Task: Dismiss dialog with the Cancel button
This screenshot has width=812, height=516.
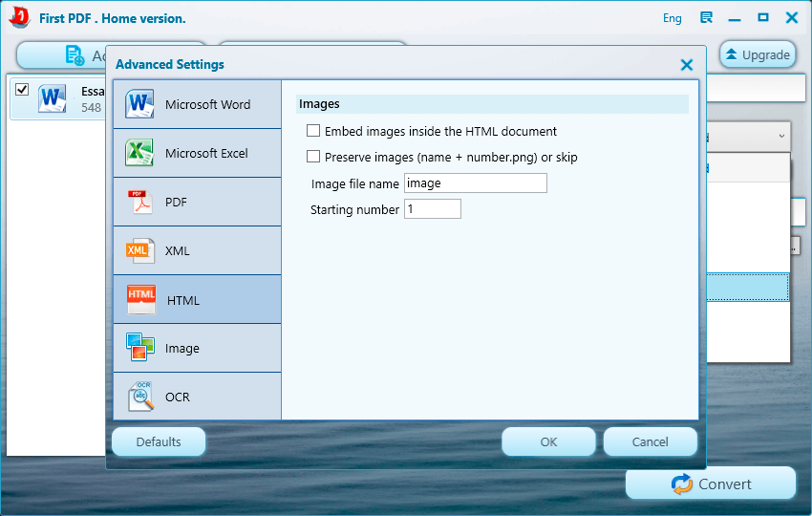Action: (x=650, y=441)
